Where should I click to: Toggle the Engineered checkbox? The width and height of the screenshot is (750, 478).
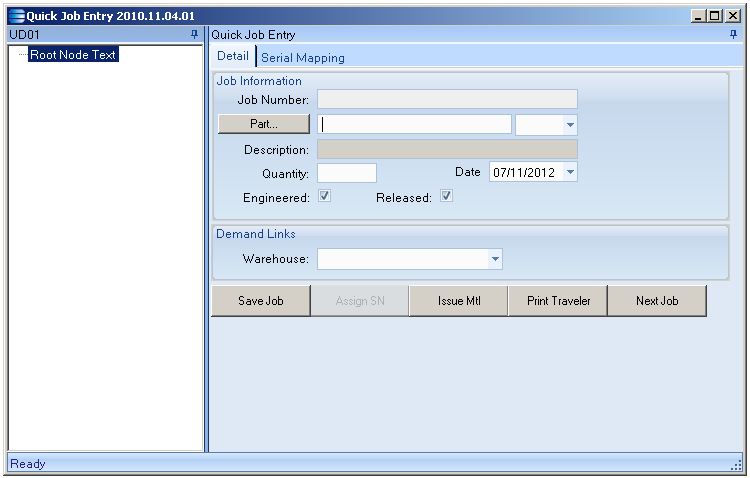click(325, 197)
